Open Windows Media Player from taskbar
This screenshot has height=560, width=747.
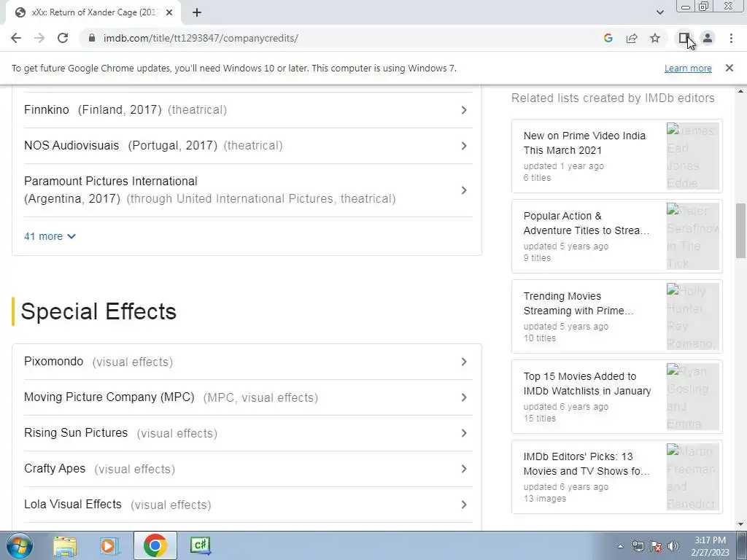click(109, 545)
